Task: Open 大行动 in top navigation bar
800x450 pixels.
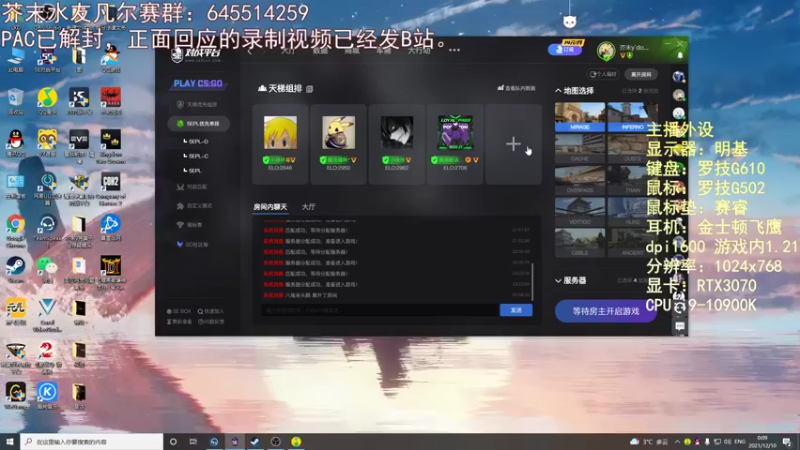Action: [418, 51]
